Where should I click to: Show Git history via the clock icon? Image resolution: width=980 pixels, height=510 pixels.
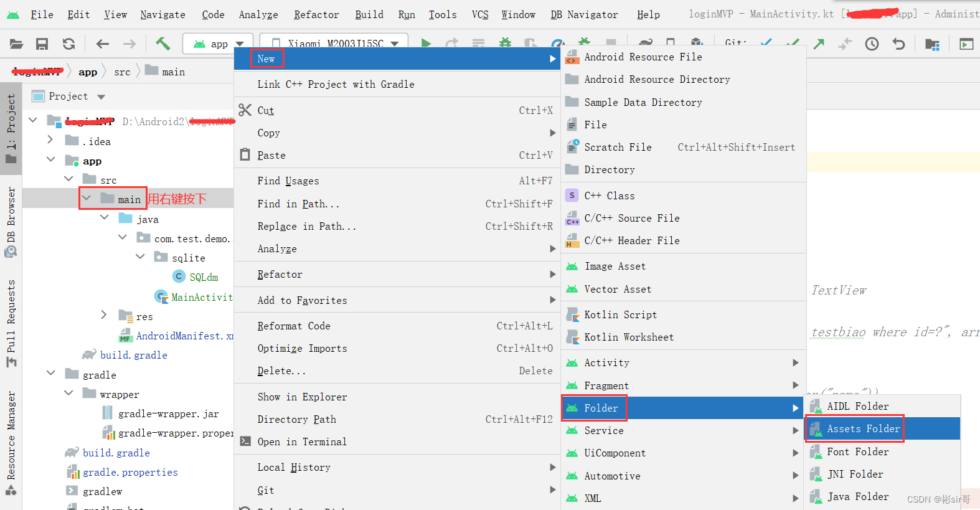872,44
